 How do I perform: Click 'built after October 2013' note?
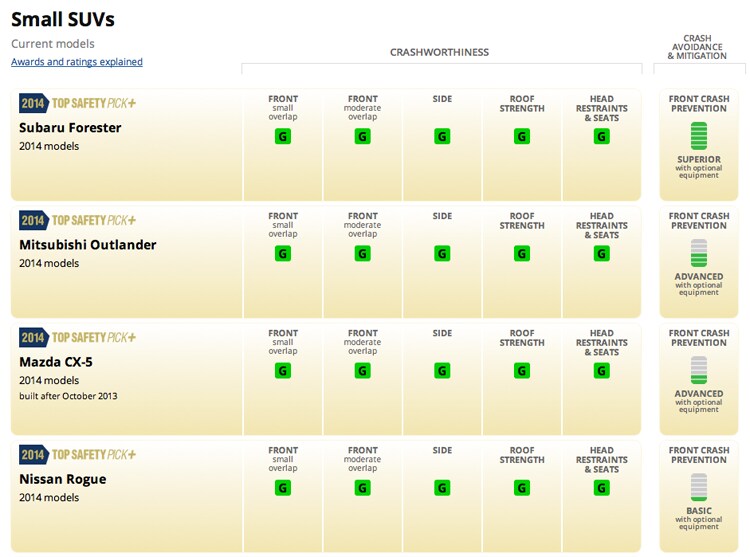tap(68, 396)
